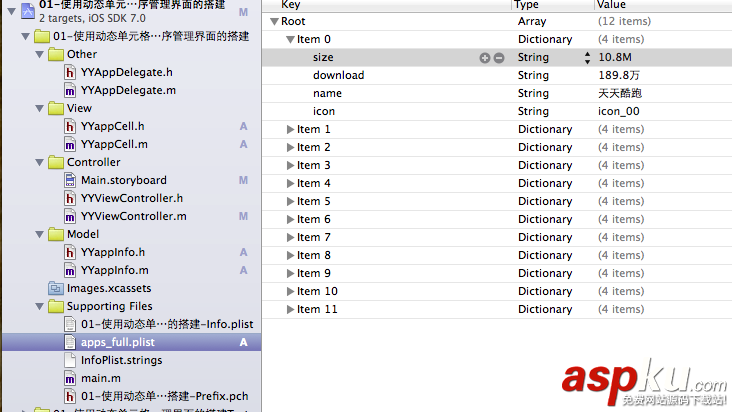Image resolution: width=732 pixels, height=412 pixels.
Task: Click the Main.storyboard file icon
Action: tap(70, 180)
